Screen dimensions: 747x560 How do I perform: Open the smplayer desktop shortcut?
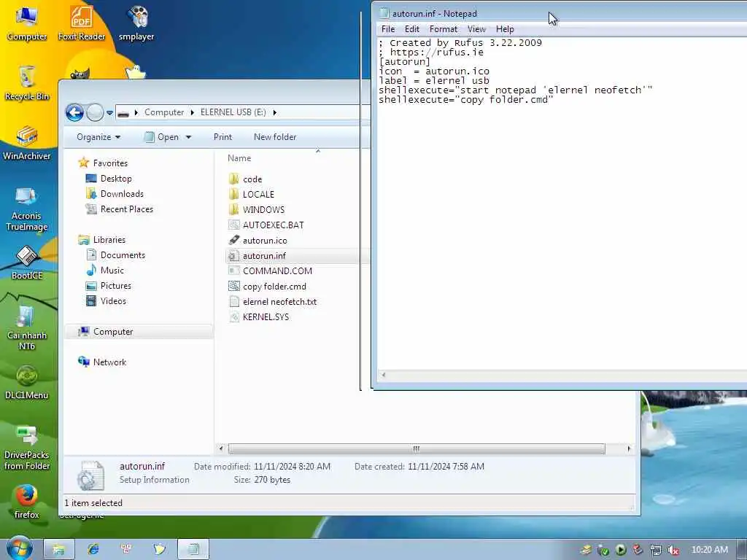(136, 23)
